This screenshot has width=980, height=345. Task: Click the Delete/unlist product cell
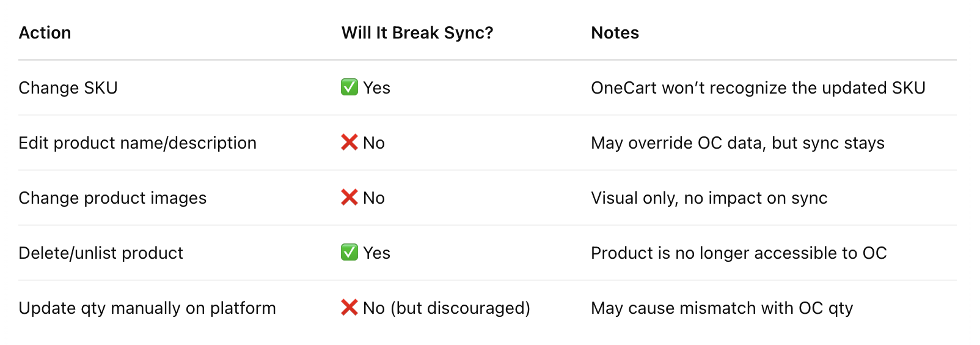[101, 253]
